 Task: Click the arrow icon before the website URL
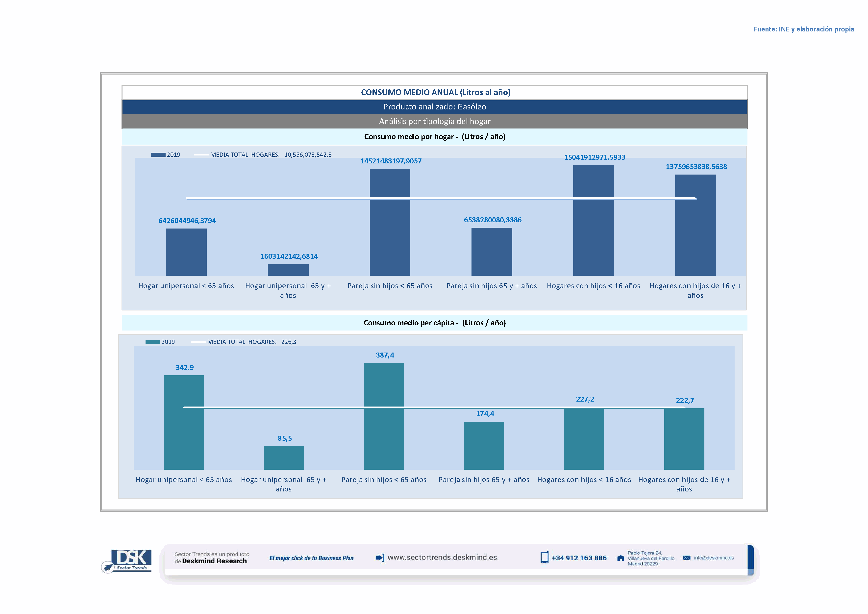380,558
